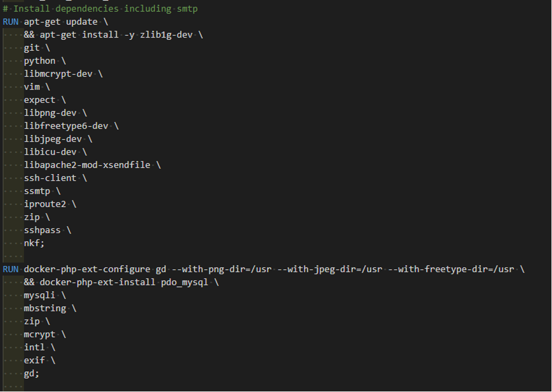Click the libfreetype6-dev text
The width and height of the screenshot is (552, 392).
(66, 126)
